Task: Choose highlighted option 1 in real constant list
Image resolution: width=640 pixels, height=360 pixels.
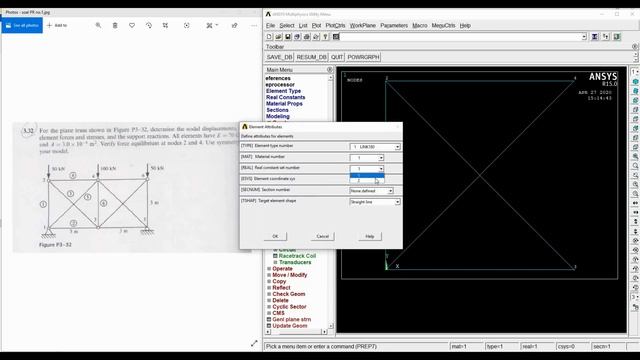Action: pos(367,176)
